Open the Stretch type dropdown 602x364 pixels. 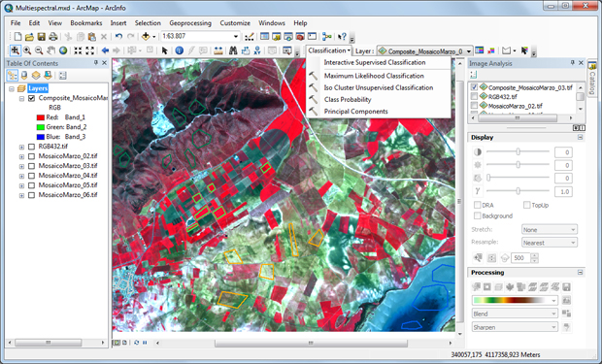coord(550,230)
